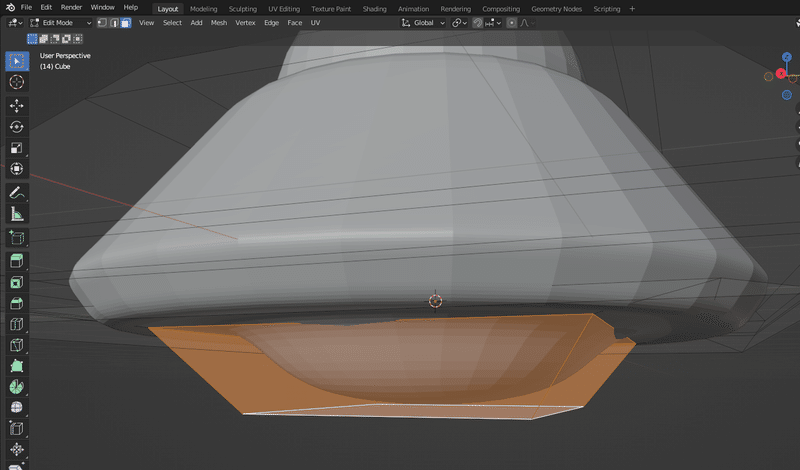This screenshot has height=470, width=800.
Task: Select the Annotate pencil tool
Action: (17, 192)
